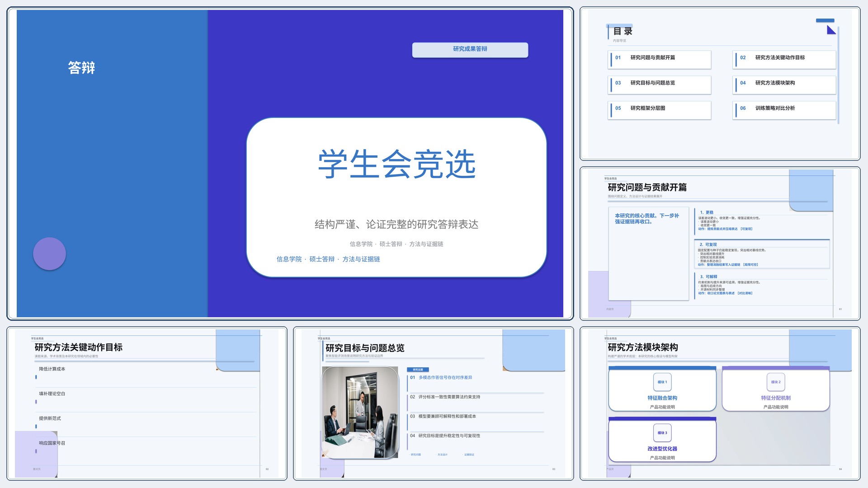The width and height of the screenshot is (868, 488).
Task: Click the slide heading 研究目标与问题总览
Action: click(x=365, y=348)
